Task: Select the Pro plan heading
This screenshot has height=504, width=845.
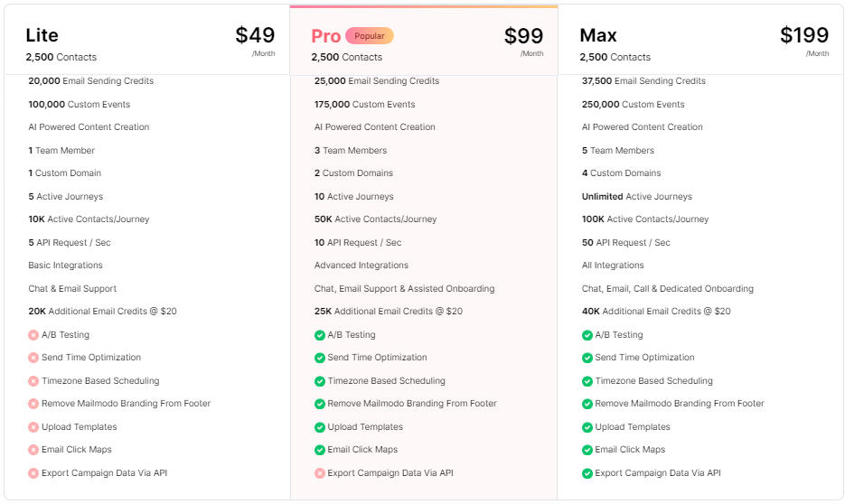Action: (325, 36)
